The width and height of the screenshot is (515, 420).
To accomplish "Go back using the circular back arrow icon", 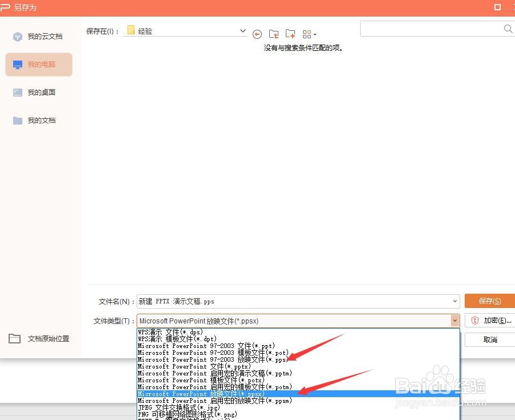I will [x=257, y=34].
